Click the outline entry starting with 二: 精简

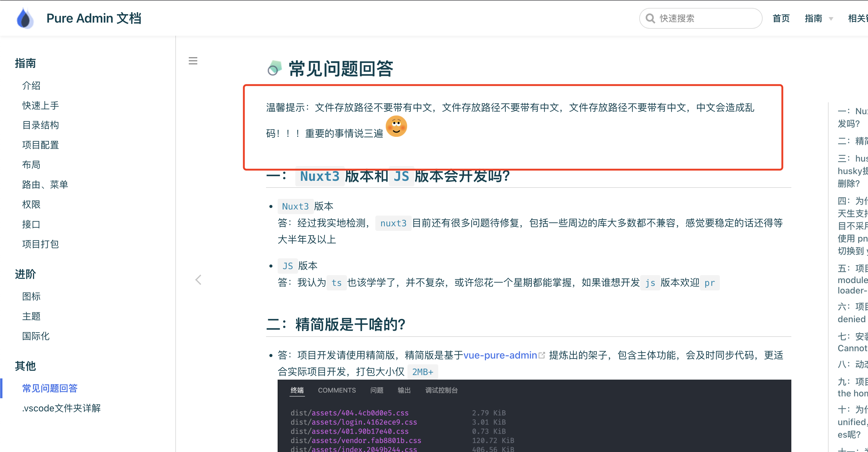pos(852,141)
